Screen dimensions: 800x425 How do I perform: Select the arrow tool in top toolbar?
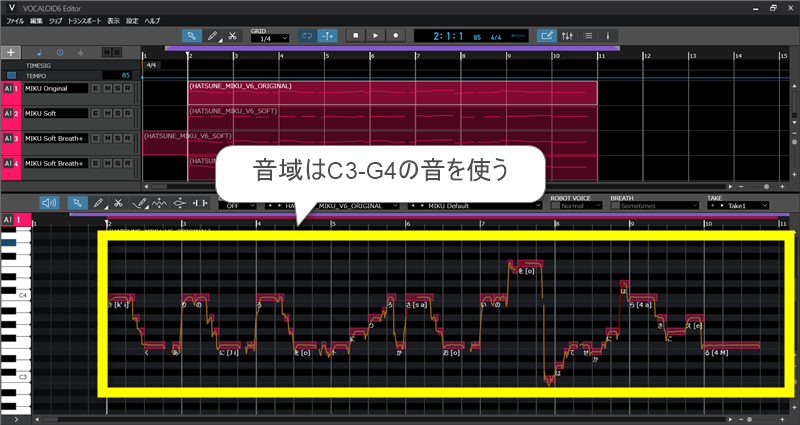[x=192, y=36]
